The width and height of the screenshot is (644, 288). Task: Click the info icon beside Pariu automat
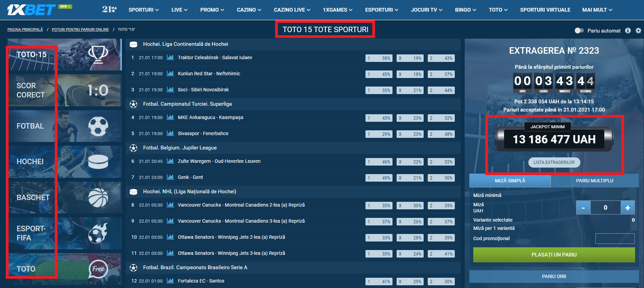point(628,30)
